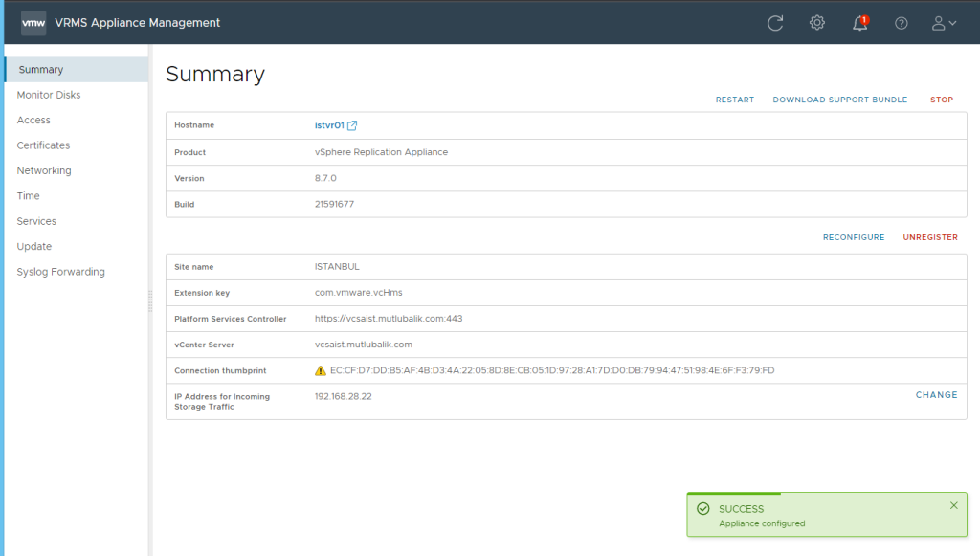
Task: Click DOWNLOAD SUPPORT BUNDLE
Action: point(839,100)
